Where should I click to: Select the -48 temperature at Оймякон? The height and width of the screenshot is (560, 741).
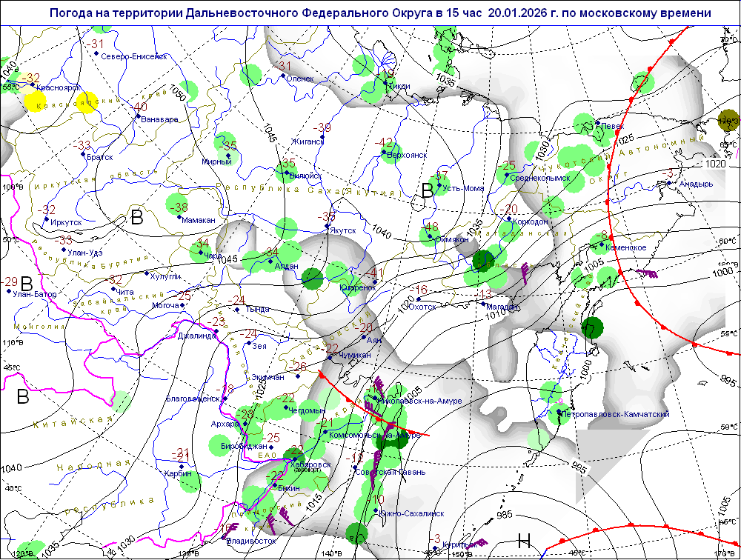coord(430,227)
